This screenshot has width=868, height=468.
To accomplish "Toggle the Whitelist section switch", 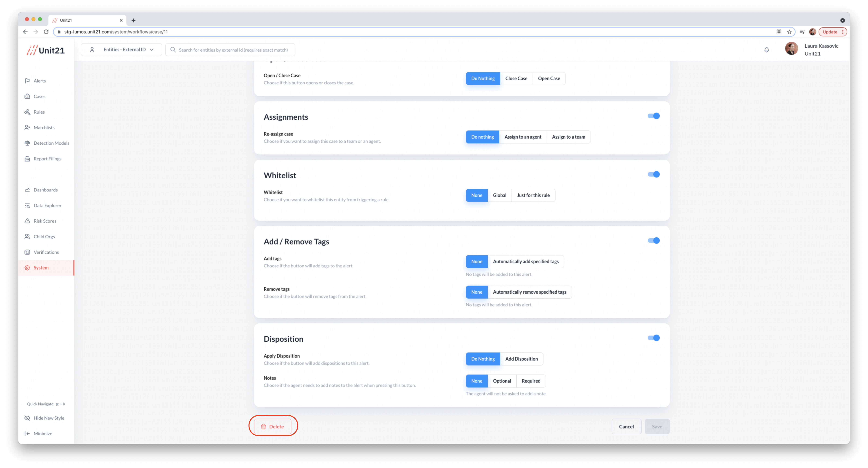I will point(653,174).
